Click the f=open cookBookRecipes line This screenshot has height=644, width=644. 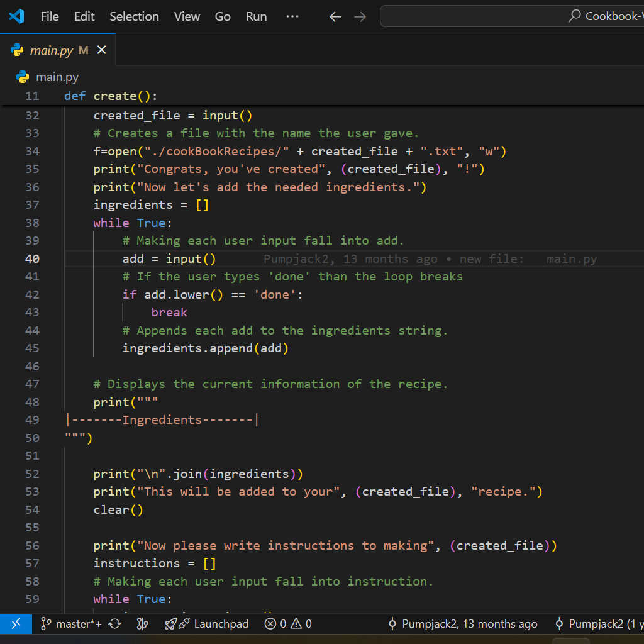click(x=300, y=152)
